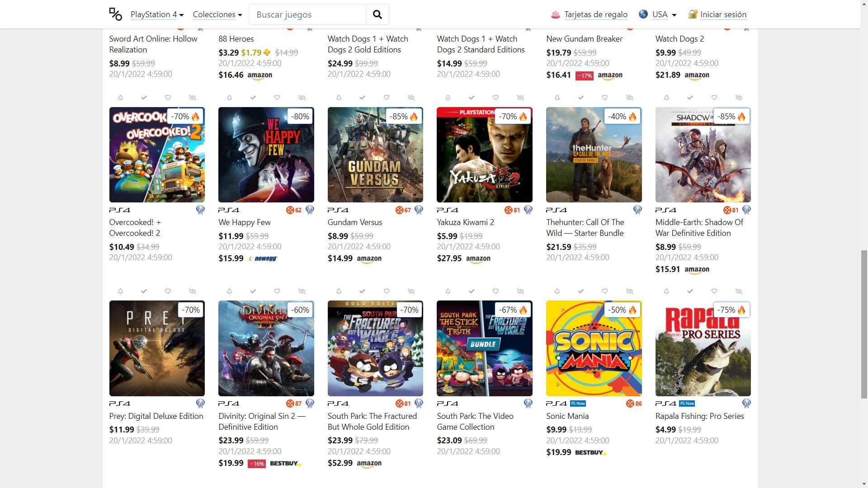Mark Gundam Versus as owned with checkmark

pos(363,98)
